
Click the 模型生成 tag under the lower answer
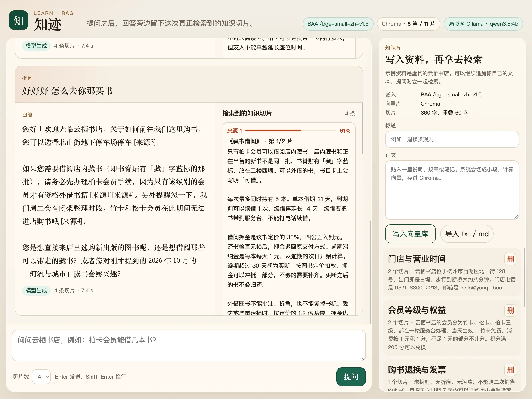(36, 291)
